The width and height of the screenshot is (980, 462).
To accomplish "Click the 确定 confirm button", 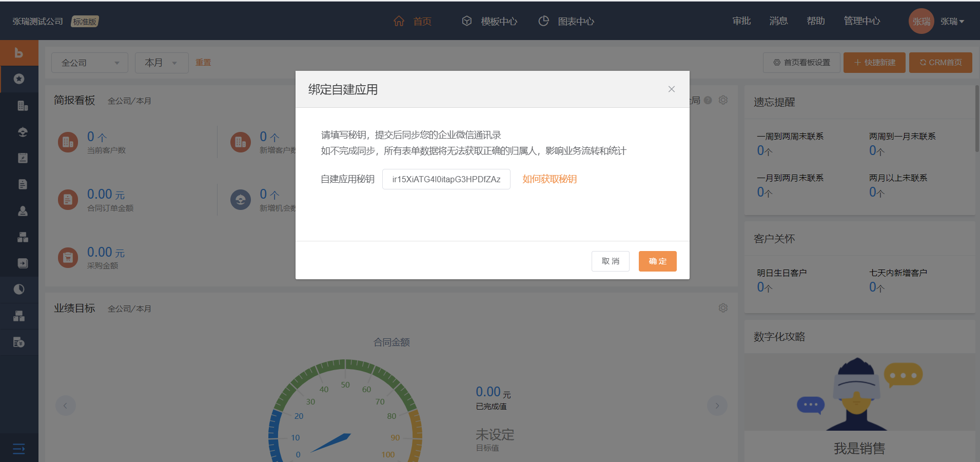I will point(657,261).
